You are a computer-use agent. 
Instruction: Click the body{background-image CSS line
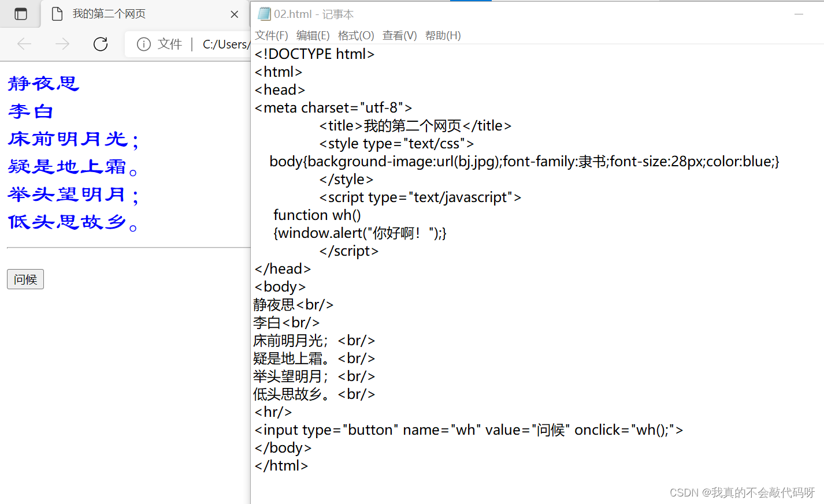(525, 162)
